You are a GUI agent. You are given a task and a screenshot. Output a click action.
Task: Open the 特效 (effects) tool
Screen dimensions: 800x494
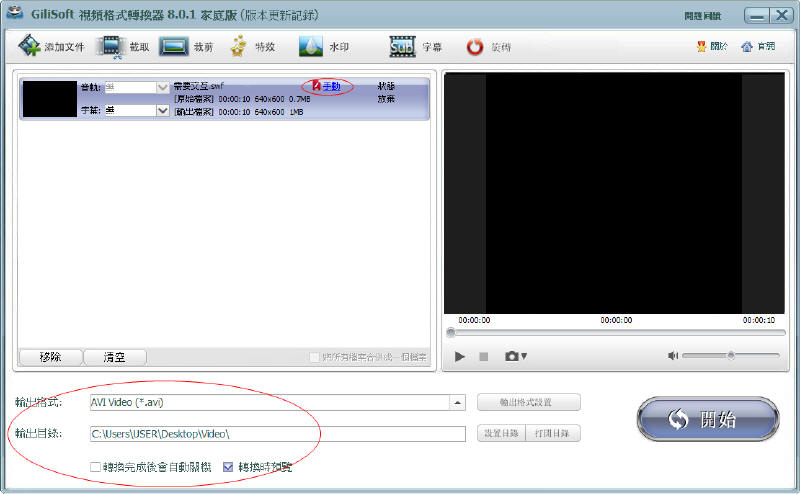tap(238, 46)
